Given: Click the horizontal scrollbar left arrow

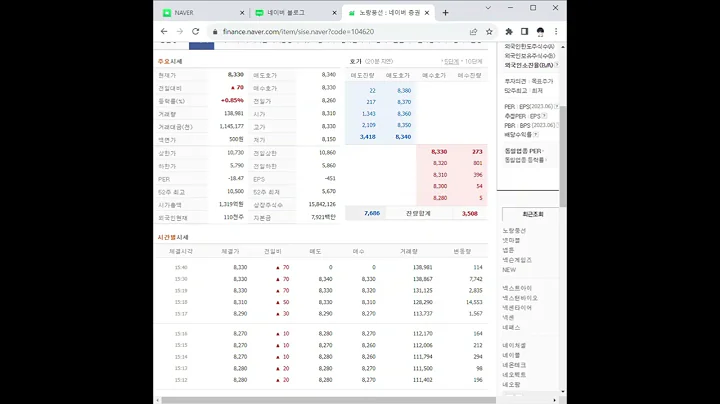Looking at the screenshot, I should pyautogui.click(x=158, y=400).
